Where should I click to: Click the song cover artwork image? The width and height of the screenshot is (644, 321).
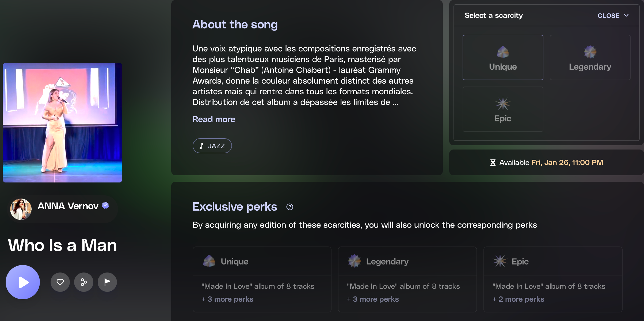tap(62, 123)
